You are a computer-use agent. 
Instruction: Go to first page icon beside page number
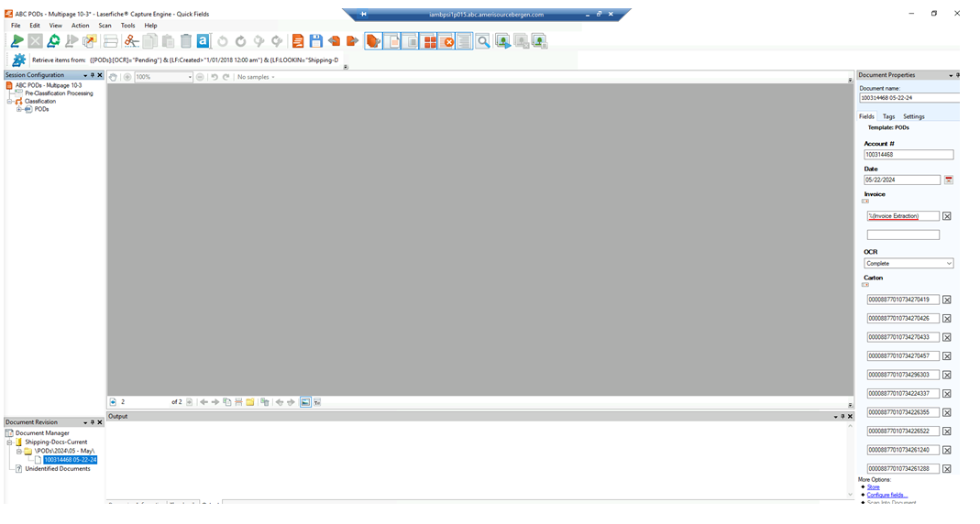113,402
